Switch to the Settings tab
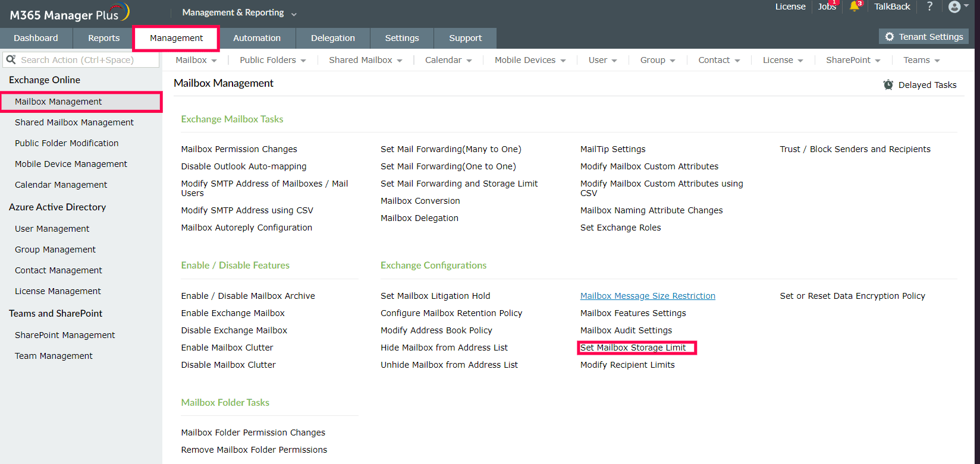 (402, 38)
